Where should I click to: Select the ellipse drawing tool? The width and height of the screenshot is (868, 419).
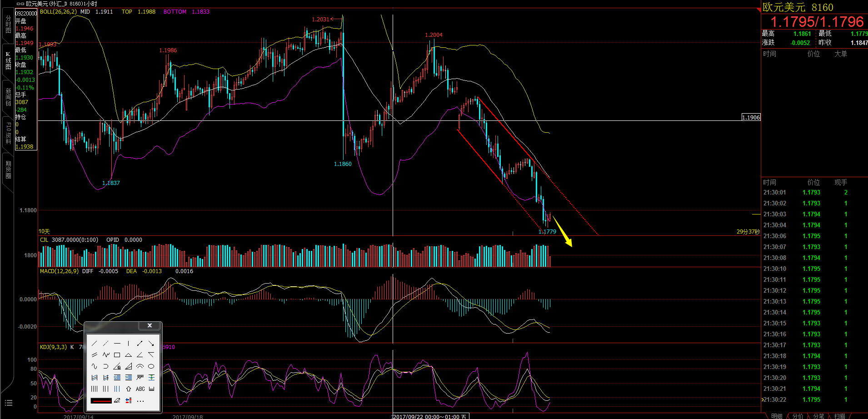click(151, 366)
